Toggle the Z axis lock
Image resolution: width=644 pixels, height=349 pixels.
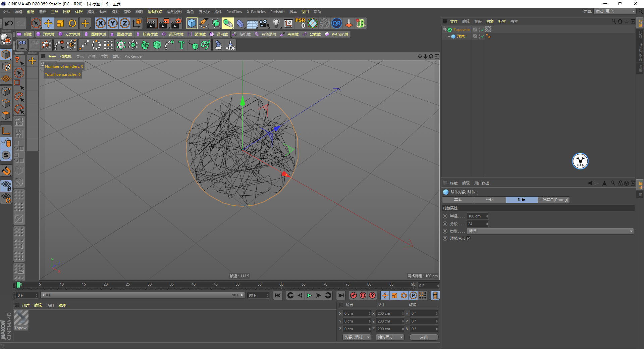point(125,23)
